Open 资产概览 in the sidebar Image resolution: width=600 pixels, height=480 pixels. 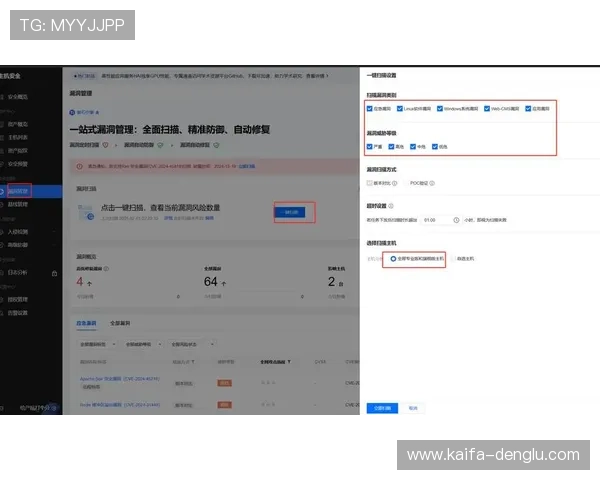[x=18, y=124]
